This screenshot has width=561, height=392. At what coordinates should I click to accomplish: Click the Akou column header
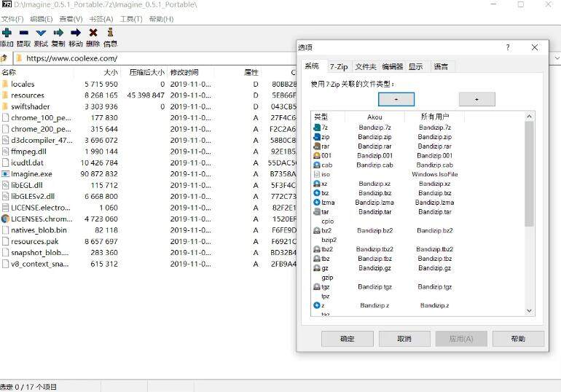point(374,117)
